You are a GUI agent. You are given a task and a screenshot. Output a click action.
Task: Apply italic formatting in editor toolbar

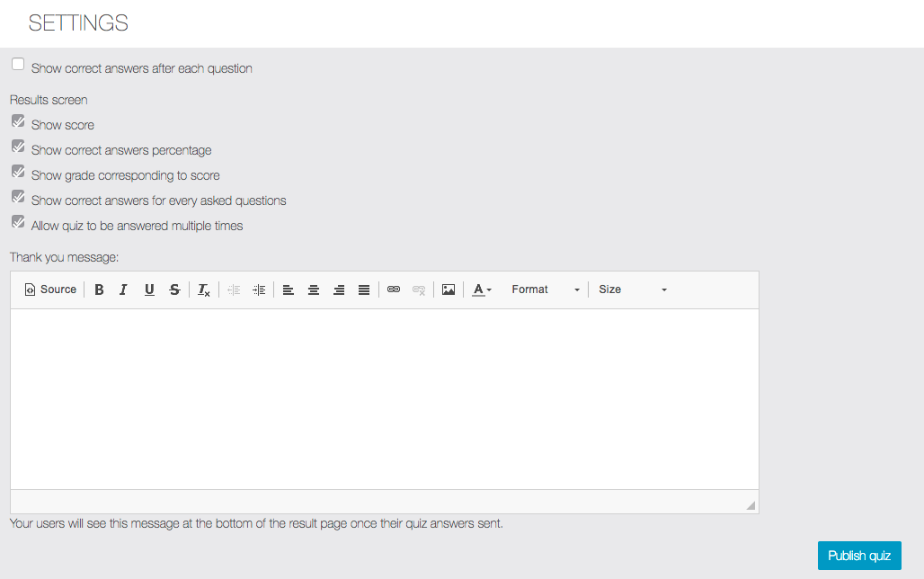124,289
